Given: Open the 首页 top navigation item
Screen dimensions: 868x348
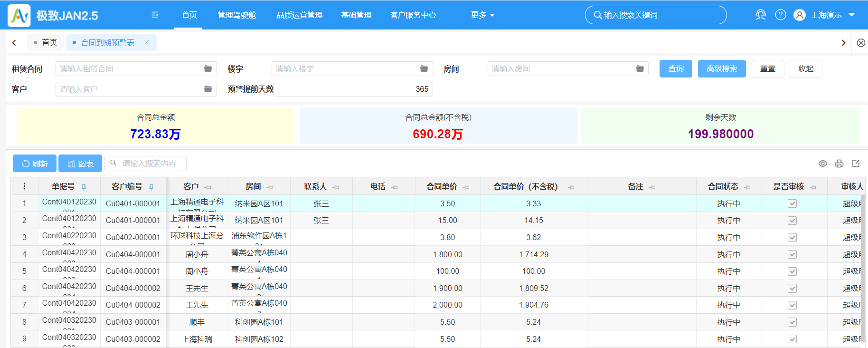Looking at the screenshot, I should pyautogui.click(x=189, y=15).
